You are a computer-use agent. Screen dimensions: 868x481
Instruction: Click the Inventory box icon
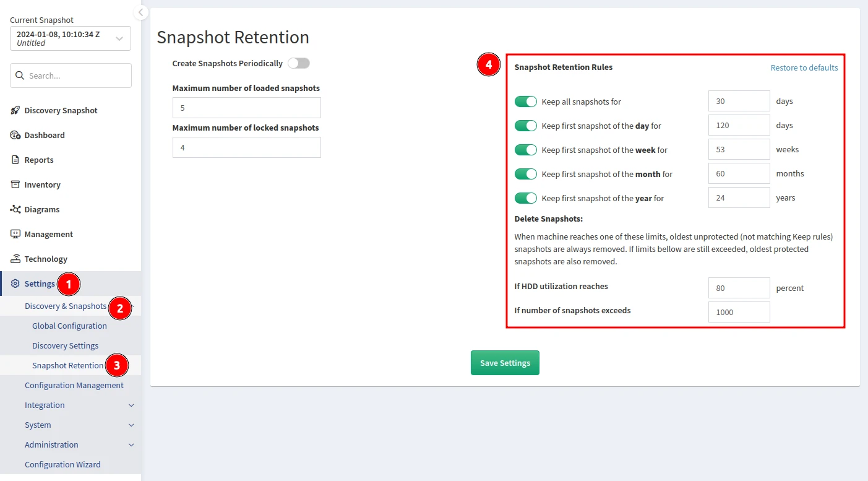(x=15, y=184)
